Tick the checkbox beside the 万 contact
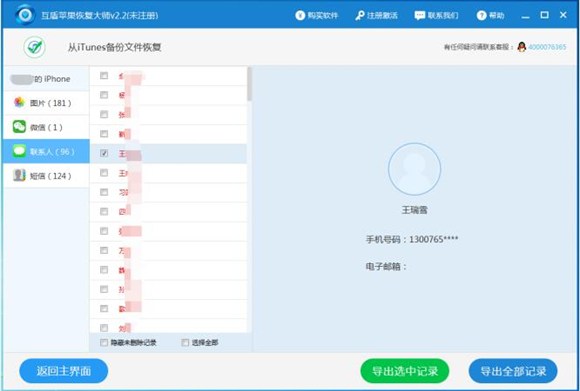580x391 pixels. point(104,250)
